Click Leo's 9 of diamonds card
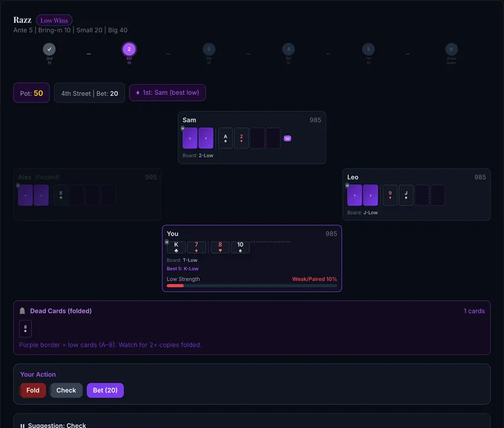Screen dimensions: 504x428 tap(390, 195)
